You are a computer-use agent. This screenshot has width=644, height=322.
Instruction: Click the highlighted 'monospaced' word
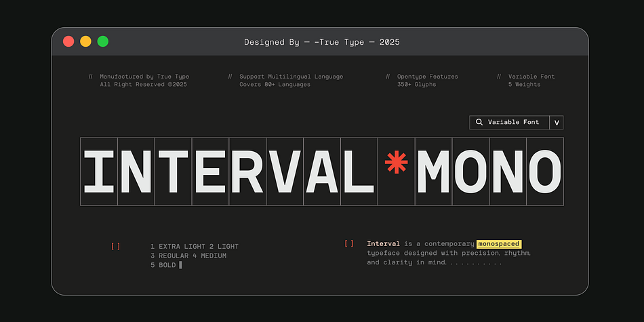pyautogui.click(x=499, y=244)
